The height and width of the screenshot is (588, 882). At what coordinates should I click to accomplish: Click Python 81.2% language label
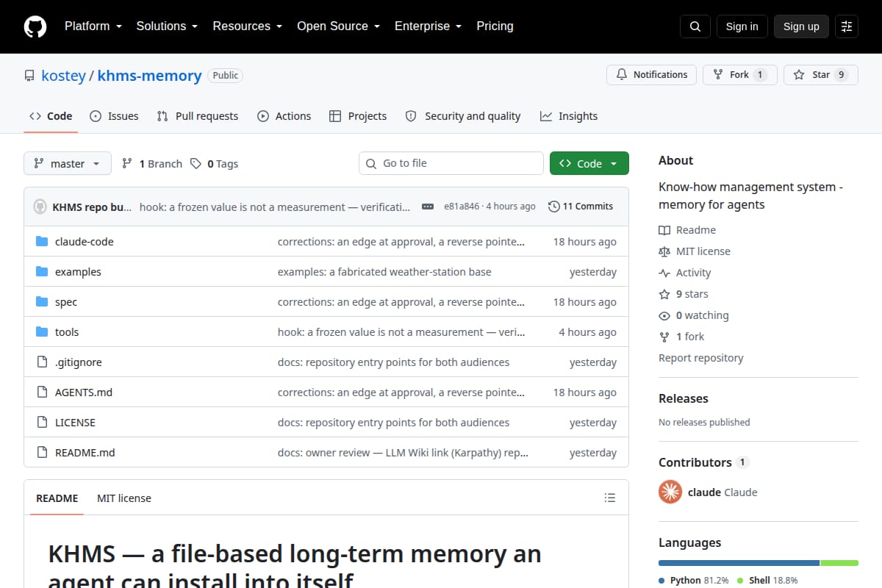(694, 580)
